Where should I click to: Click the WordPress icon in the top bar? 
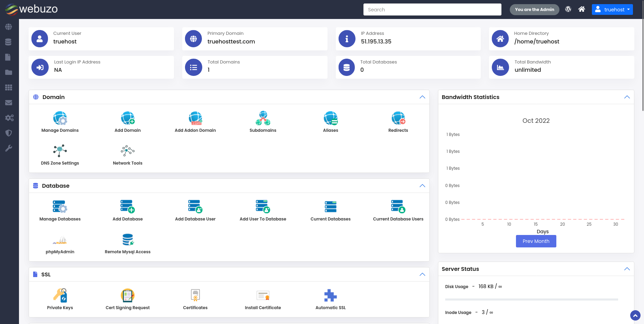pos(568,9)
